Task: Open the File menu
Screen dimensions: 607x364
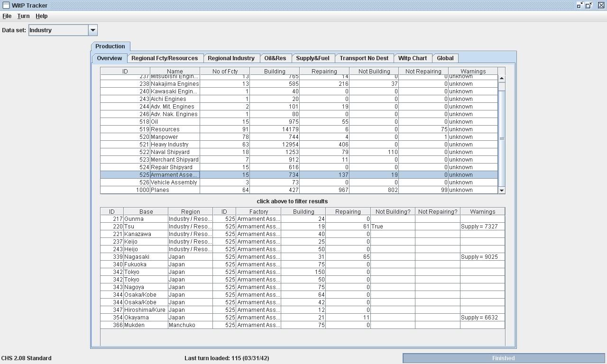Action: [7, 16]
